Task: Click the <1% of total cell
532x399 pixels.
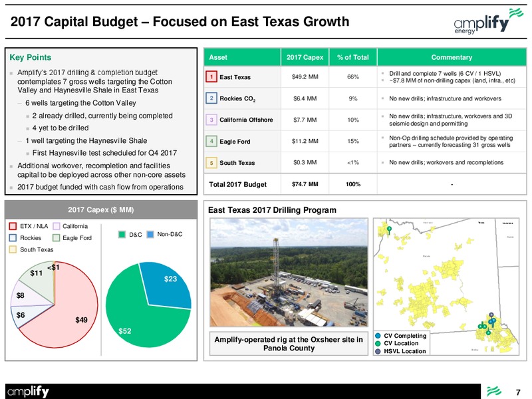Action: click(353, 162)
